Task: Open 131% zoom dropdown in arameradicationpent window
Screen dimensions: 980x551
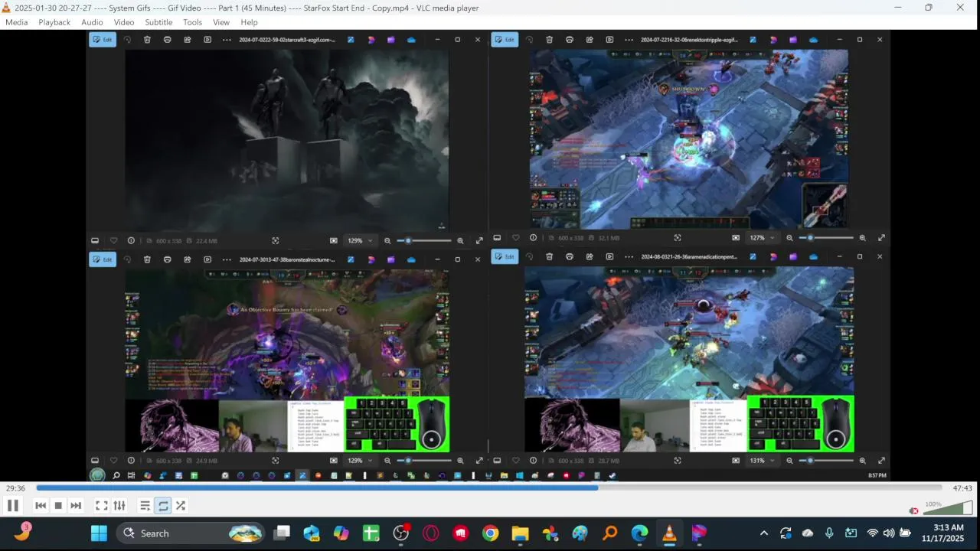Action: coord(762,461)
